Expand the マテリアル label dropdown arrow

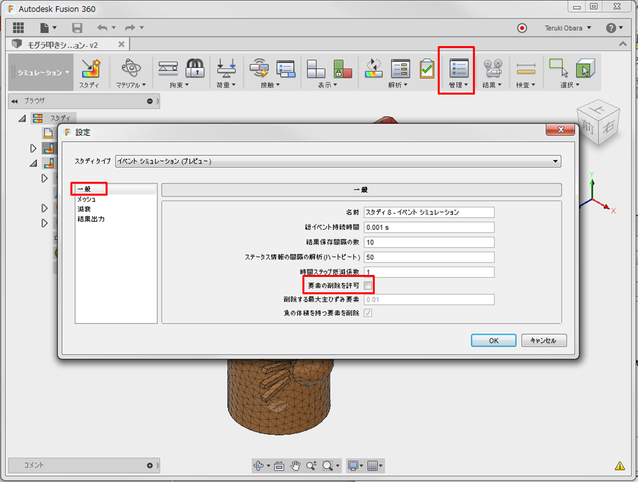pos(144,85)
